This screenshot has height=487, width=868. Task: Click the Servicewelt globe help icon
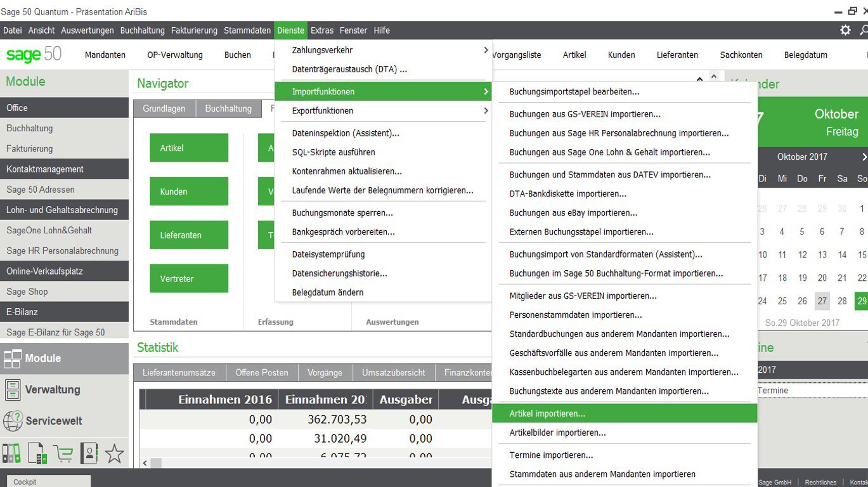[13, 420]
